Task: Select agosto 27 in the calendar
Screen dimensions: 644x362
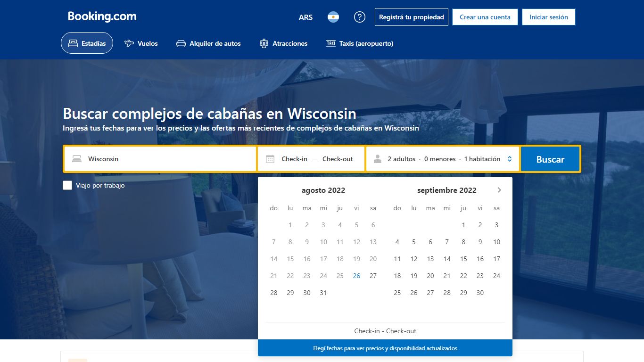Action: 373,276
